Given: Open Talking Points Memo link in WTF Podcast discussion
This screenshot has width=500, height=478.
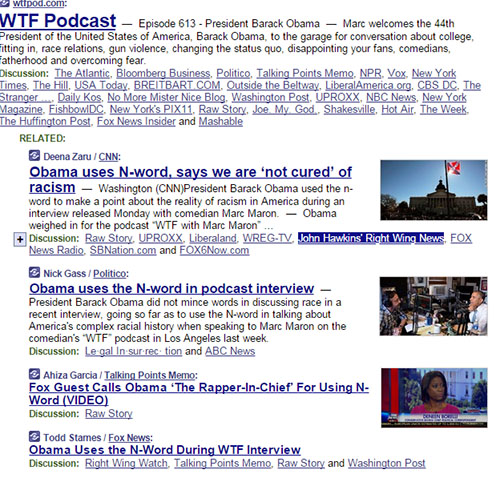Looking at the screenshot, I should 305,73.
